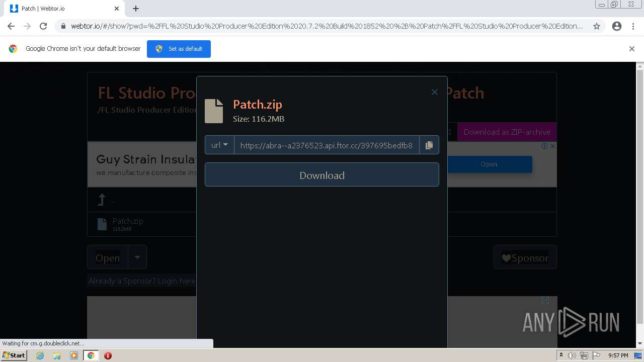Open the volume tray icon

[572, 355]
